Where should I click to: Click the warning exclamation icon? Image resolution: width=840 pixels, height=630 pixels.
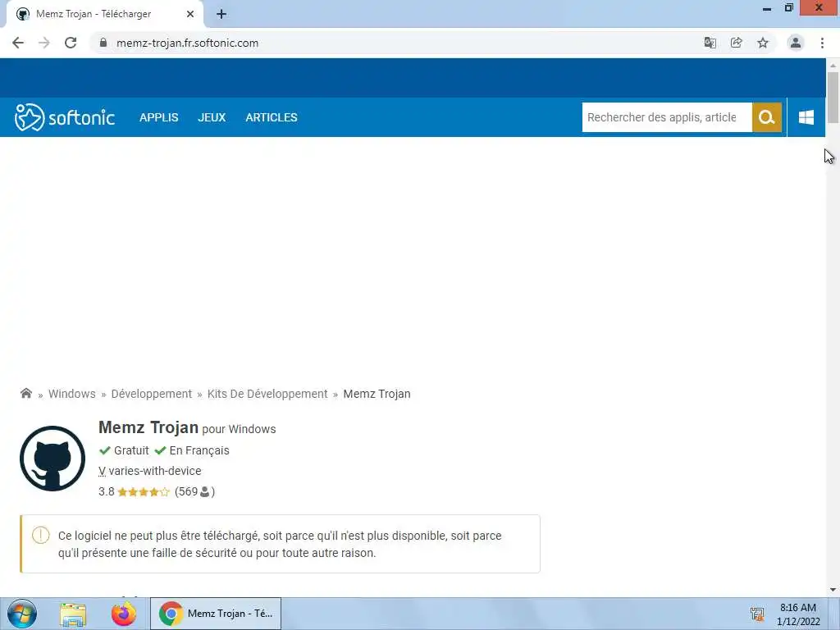point(41,535)
